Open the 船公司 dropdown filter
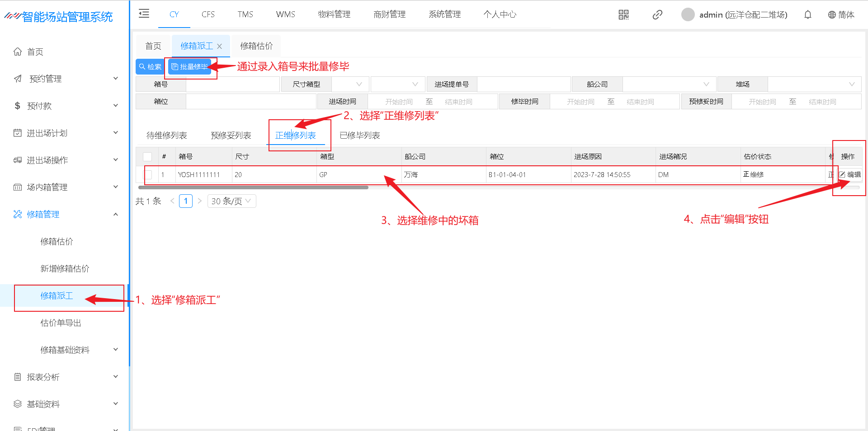The height and width of the screenshot is (431, 868). (x=668, y=84)
